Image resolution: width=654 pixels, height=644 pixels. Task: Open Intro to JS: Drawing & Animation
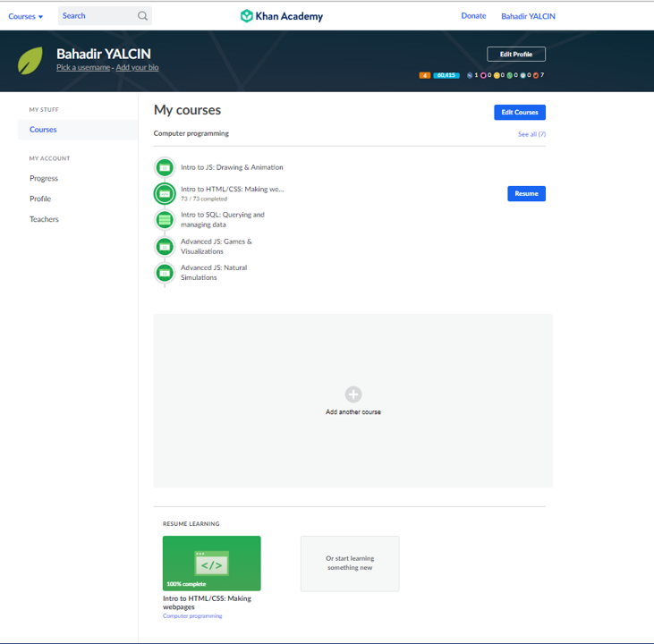(x=232, y=167)
